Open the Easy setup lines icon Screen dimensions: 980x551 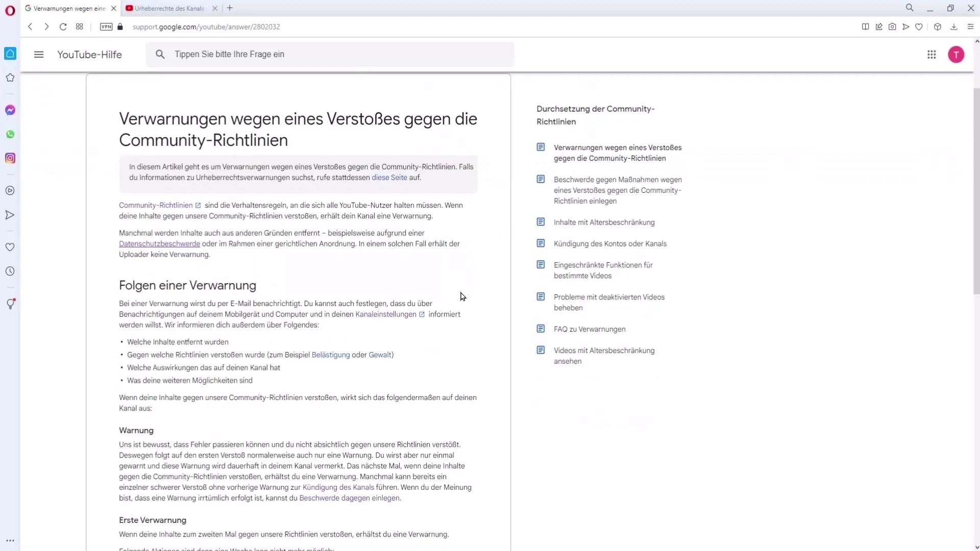tap(970, 27)
